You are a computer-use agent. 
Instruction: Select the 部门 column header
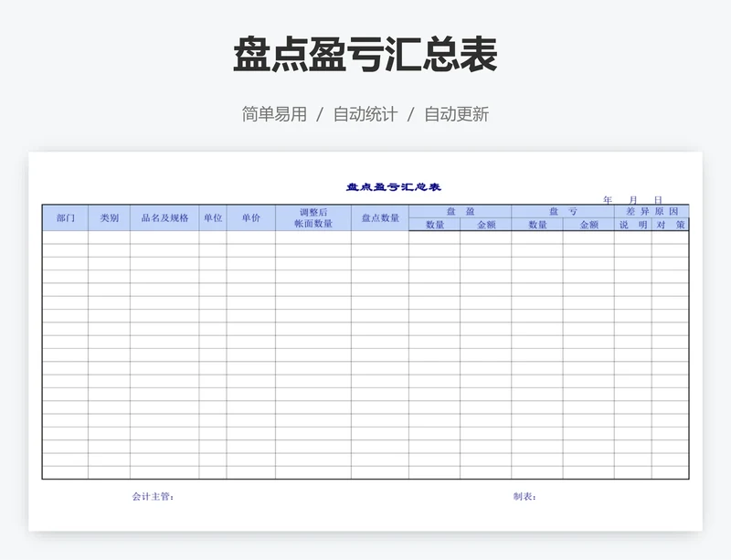click(x=65, y=217)
